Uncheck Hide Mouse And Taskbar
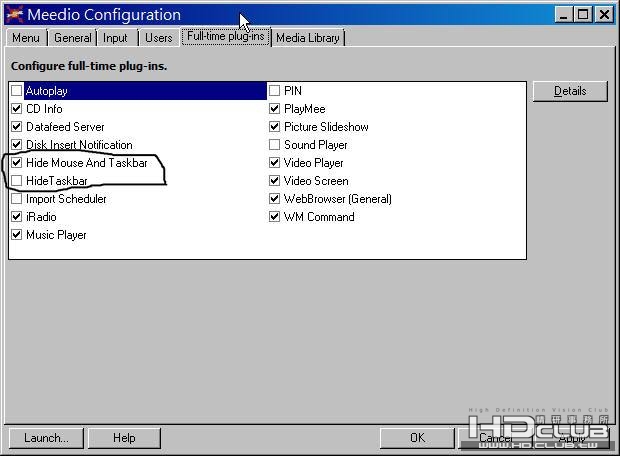The image size is (620, 456). point(17,163)
